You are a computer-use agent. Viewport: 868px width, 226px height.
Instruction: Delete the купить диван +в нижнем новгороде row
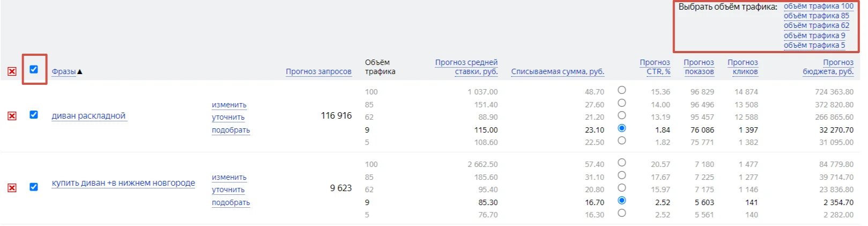pyautogui.click(x=12, y=188)
